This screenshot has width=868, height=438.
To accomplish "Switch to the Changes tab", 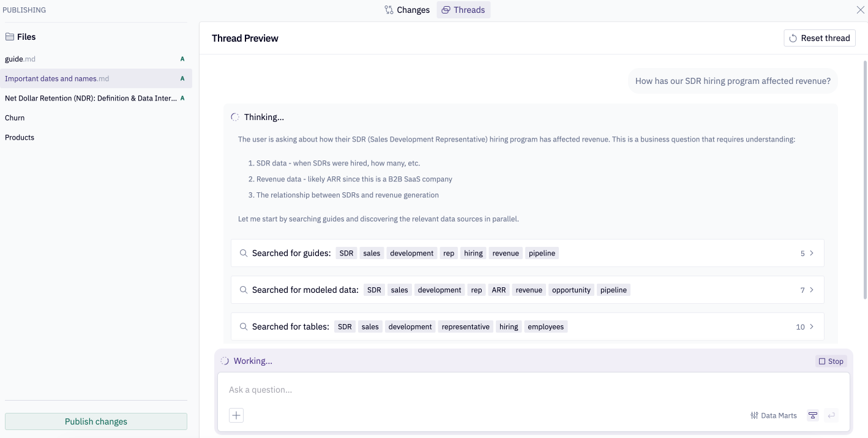I will tap(407, 10).
